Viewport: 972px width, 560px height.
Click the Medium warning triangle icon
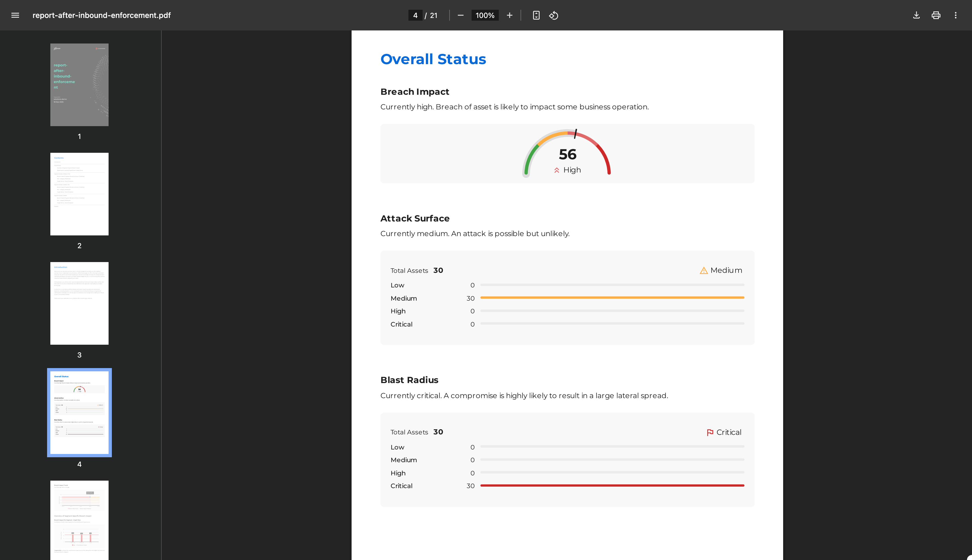(x=703, y=270)
